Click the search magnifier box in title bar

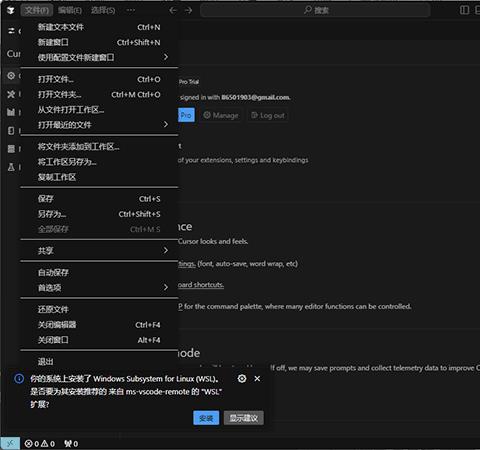click(315, 10)
